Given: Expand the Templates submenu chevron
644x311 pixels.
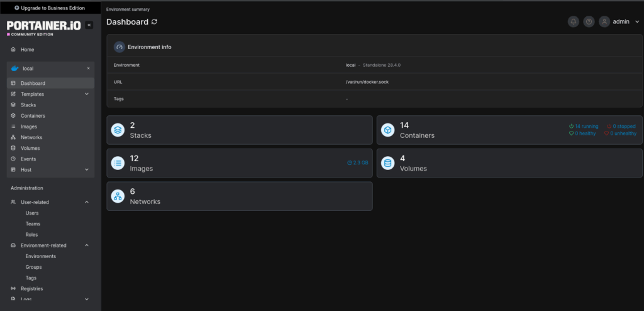Looking at the screenshot, I should (87, 94).
